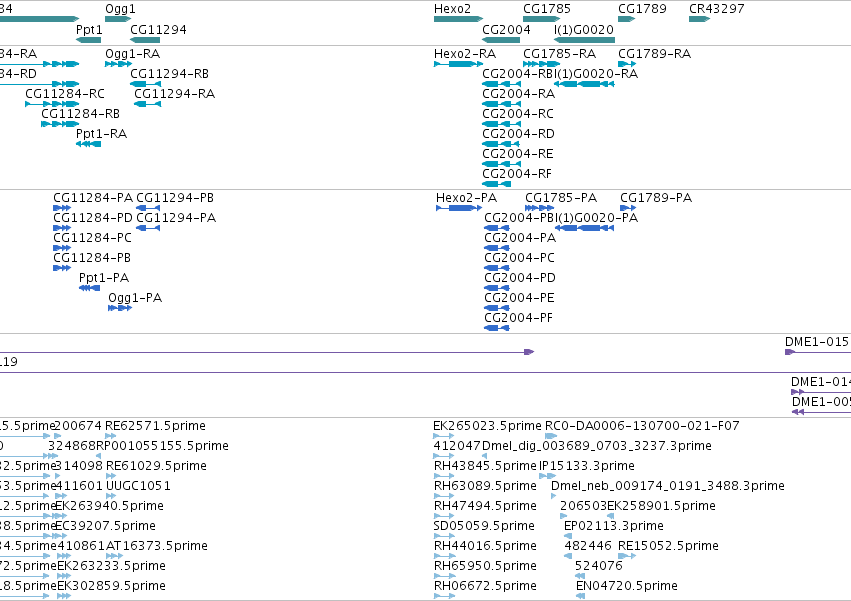The image size is (851, 601).
Task: Select the DME1-015 purple feature
Action: point(818,352)
